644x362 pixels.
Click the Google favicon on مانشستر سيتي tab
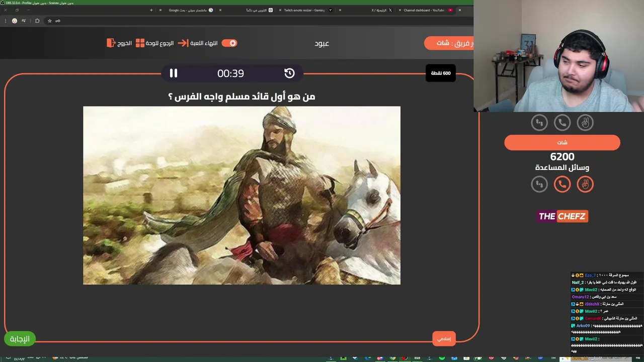pyautogui.click(x=211, y=10)
